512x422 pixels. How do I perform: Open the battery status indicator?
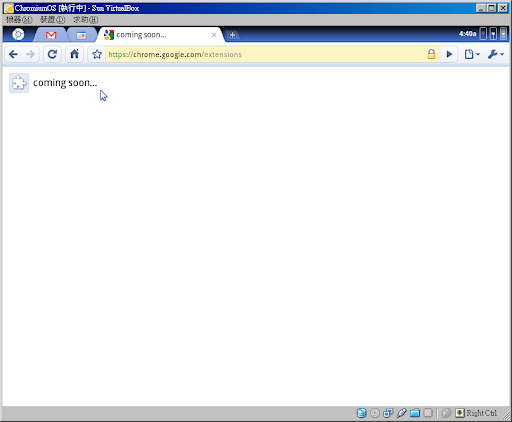click(493, 34)
